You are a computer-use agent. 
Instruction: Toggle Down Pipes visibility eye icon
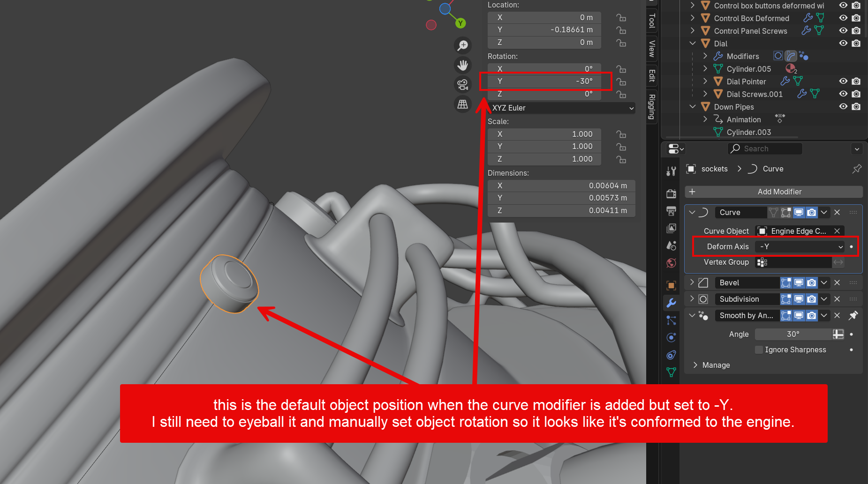coord(843,107)
